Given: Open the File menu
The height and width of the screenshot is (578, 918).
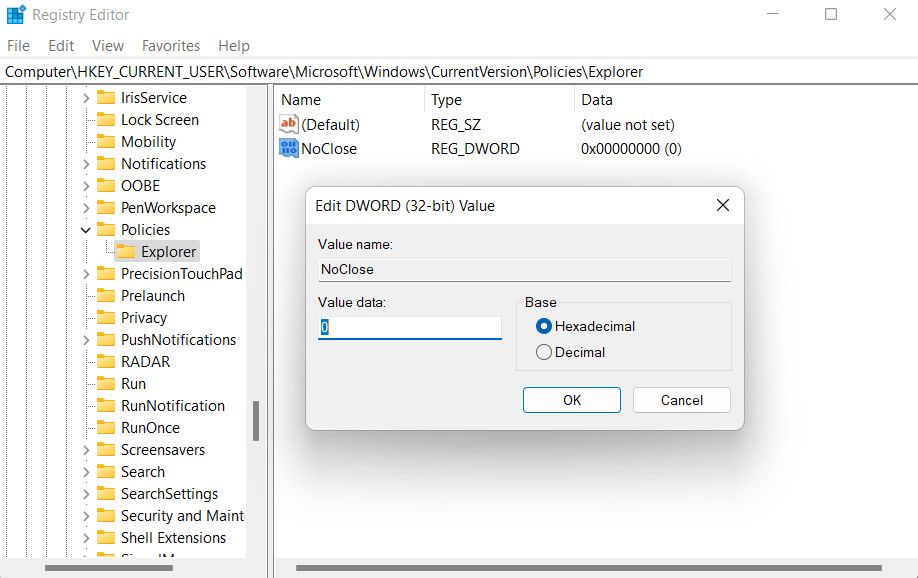Looking at the screenshot, I should [x=18, y=45].
